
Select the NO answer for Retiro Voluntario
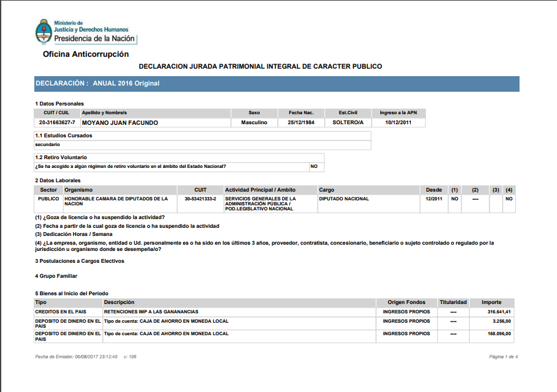pyautogui.click(x=314, y=167)
